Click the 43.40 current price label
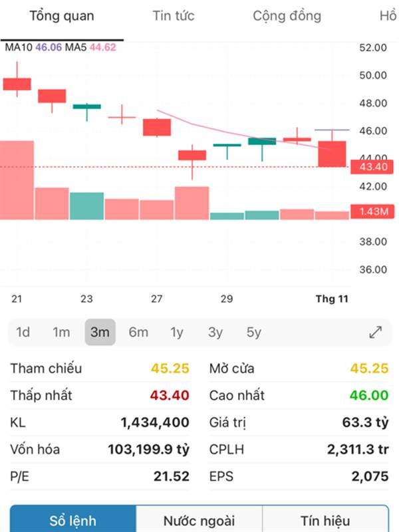The height and width of the screenshot is (532, 399). [x=372, y=167]
